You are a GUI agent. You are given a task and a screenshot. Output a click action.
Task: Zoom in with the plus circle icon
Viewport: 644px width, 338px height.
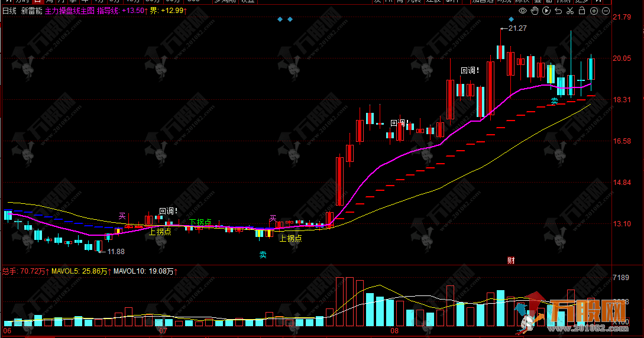pyautogui.click(x=594, y=11)
